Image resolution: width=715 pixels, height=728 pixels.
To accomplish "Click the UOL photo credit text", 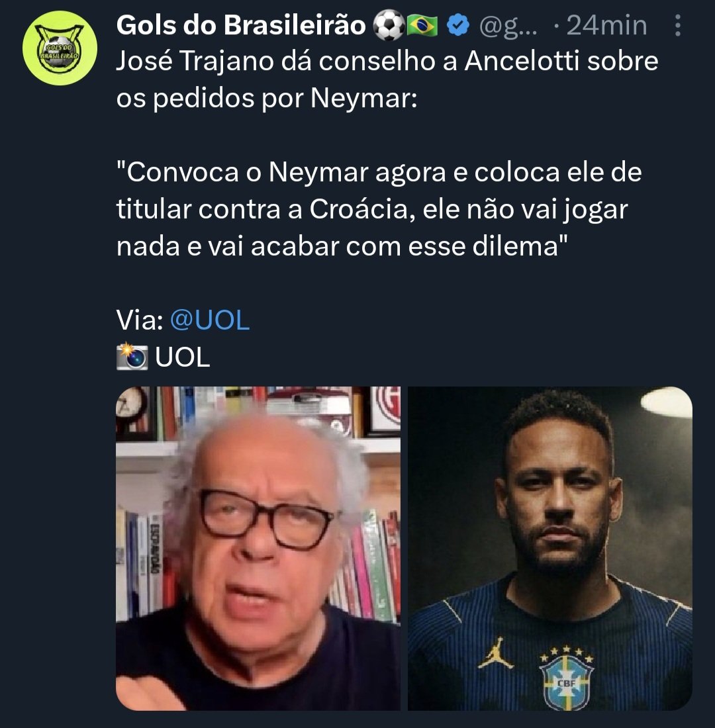I will 183,357.
